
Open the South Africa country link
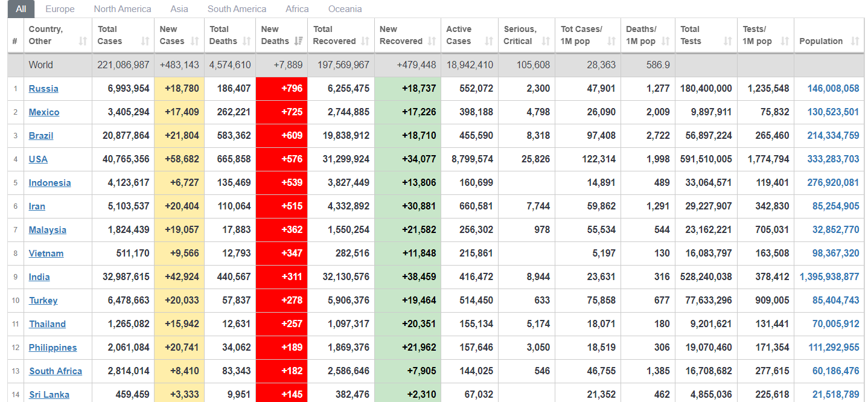pos(56,371)
